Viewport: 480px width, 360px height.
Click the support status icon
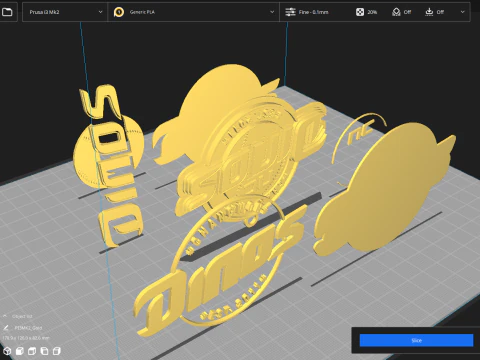[396, 12]
